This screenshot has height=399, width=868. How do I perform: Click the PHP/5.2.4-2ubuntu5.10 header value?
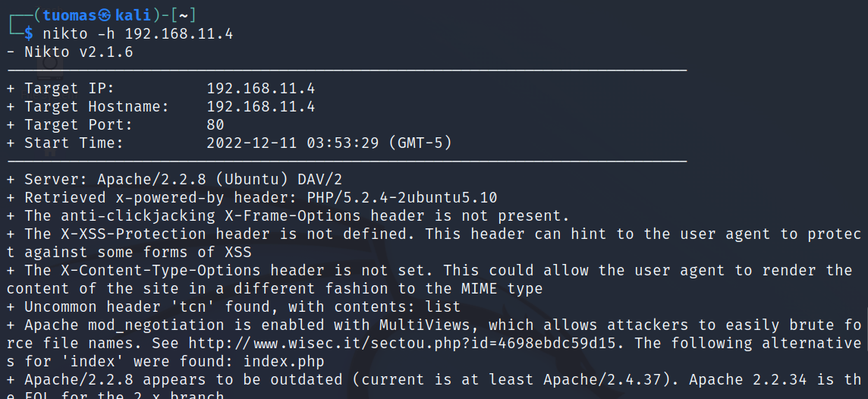402,197
